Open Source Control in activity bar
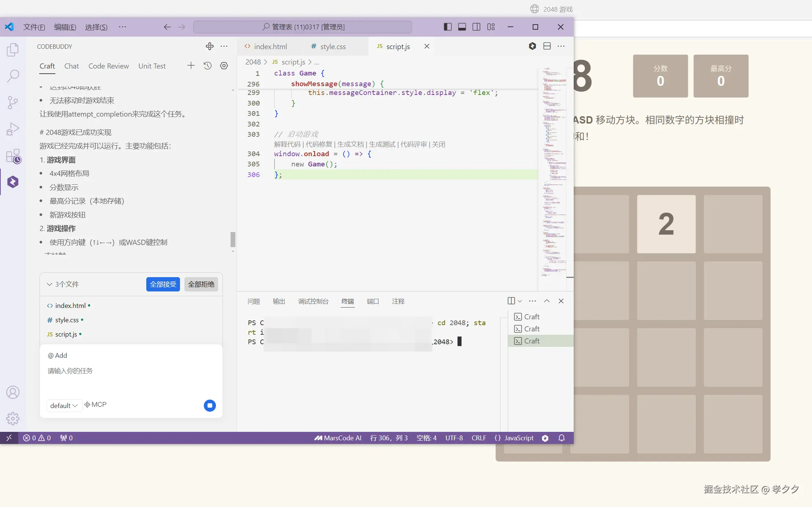Screen dimensions: 812x507 click(12, 102)
